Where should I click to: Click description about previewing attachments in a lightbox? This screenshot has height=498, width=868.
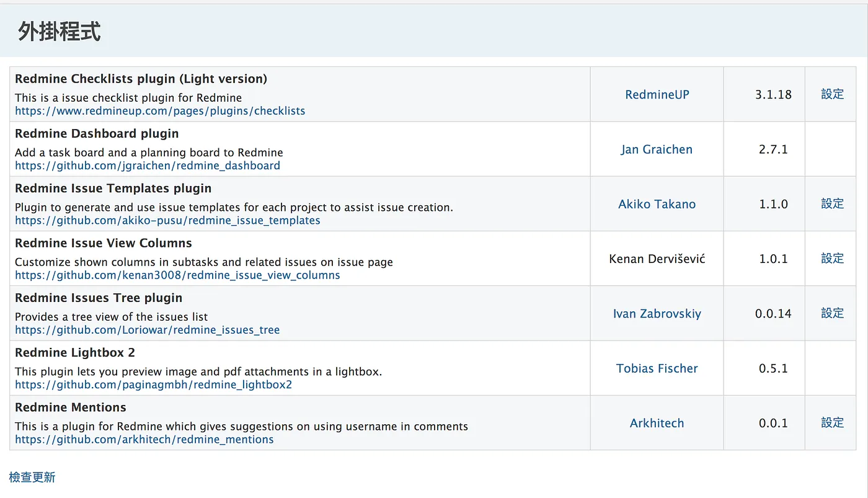[198, 372]
